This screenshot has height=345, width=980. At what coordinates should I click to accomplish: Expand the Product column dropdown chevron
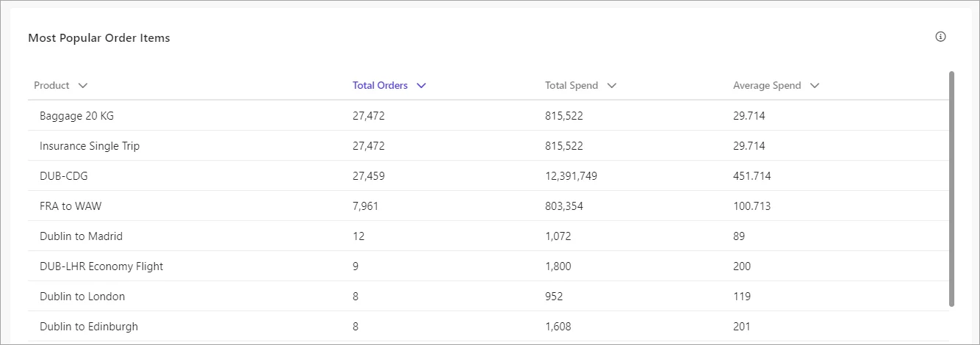83,85
